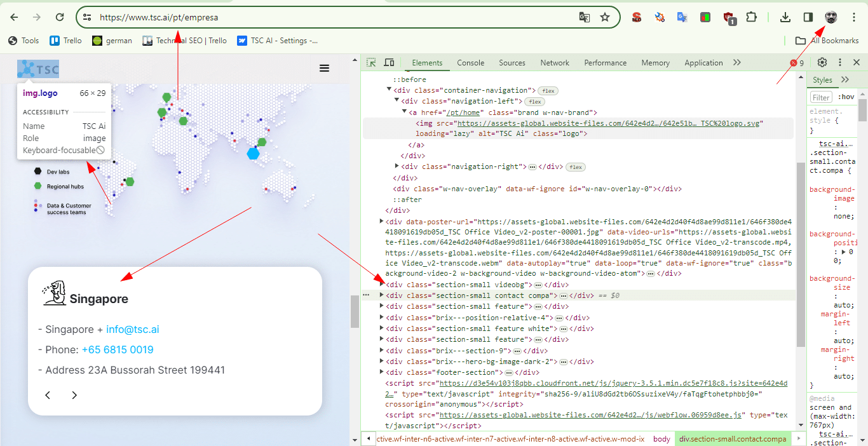Open the Technical SEO | Trello bookmark
Image resolution: width=868 pixels, height=446 pixels.
point(185,41)
